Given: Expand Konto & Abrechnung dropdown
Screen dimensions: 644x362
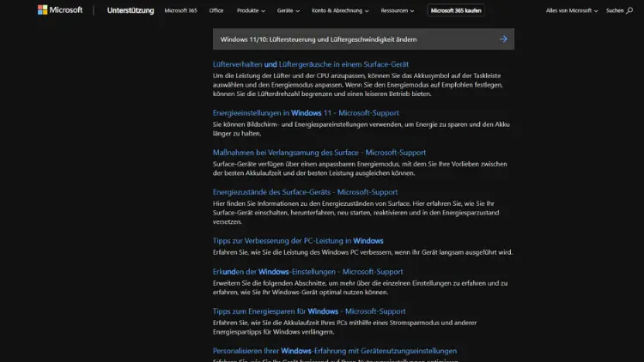Looking at the screenshot, I should tap(340, 10).
